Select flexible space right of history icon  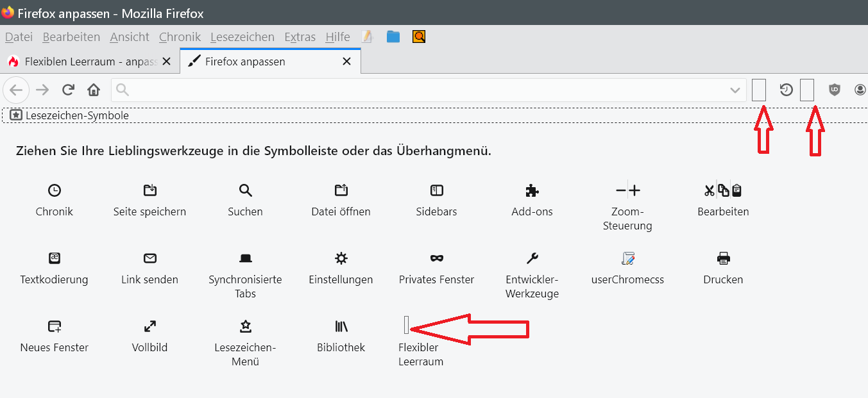tap(807, 90)
